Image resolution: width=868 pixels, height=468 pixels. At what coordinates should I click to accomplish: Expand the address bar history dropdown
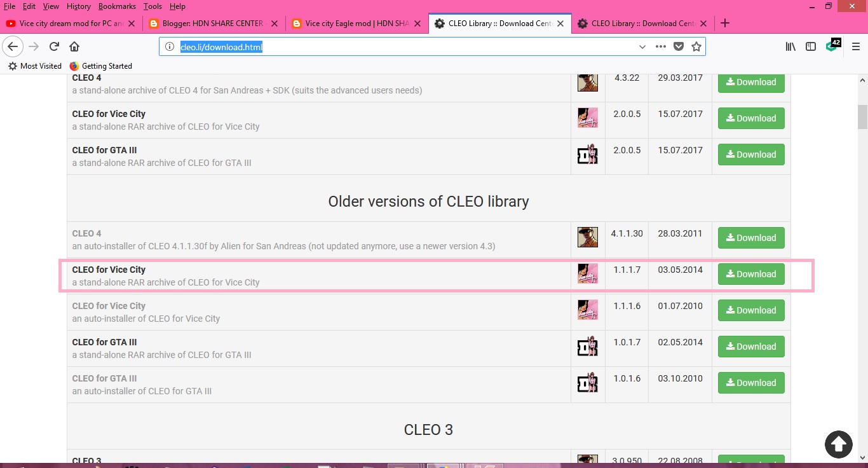point(642,46)
